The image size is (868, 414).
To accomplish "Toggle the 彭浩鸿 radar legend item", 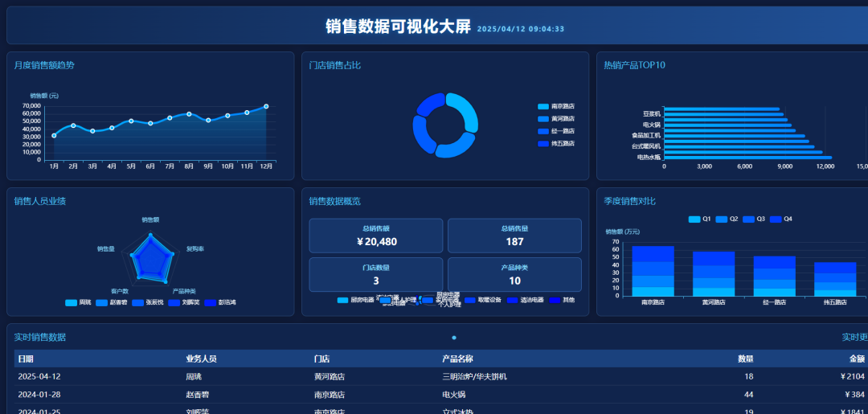I will pos(220,303).
